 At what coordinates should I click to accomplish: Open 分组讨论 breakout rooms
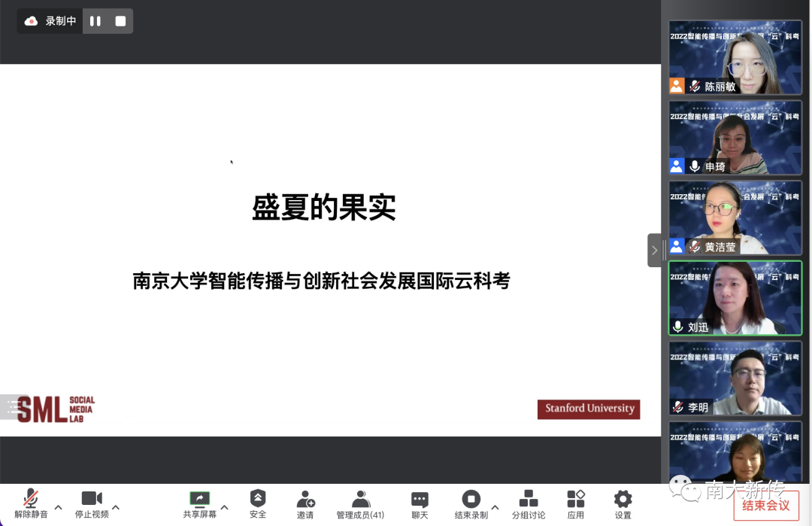[x=529, y=504]
